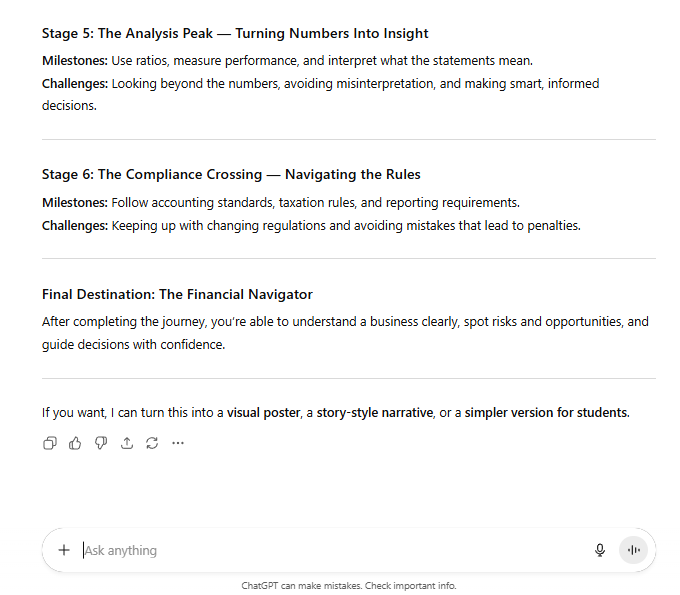Click the share response icon
The image size is (680, 595).
(x=127, y=443)
